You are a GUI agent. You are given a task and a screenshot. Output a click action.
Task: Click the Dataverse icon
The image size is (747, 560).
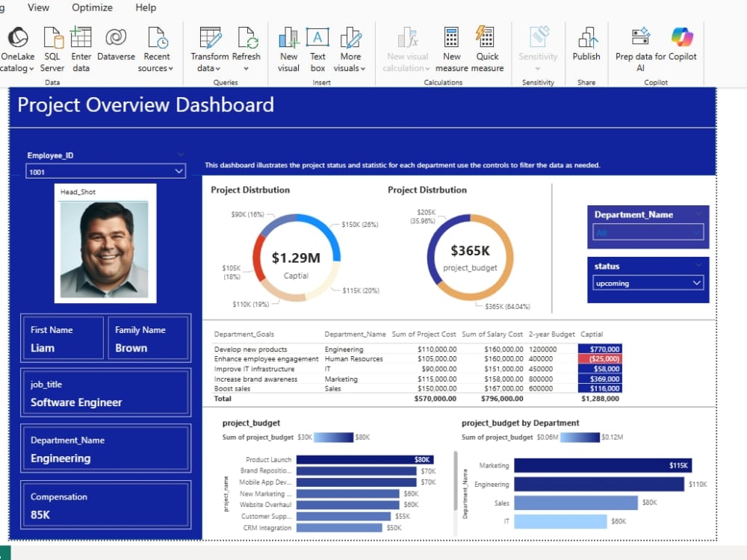click(116, 37)
